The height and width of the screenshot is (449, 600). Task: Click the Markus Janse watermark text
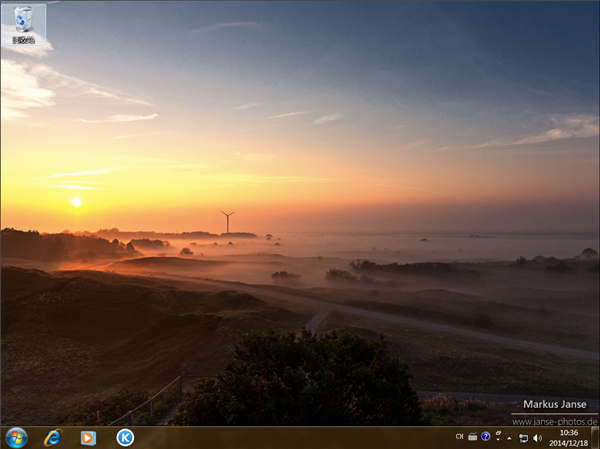tap(555, 405)
